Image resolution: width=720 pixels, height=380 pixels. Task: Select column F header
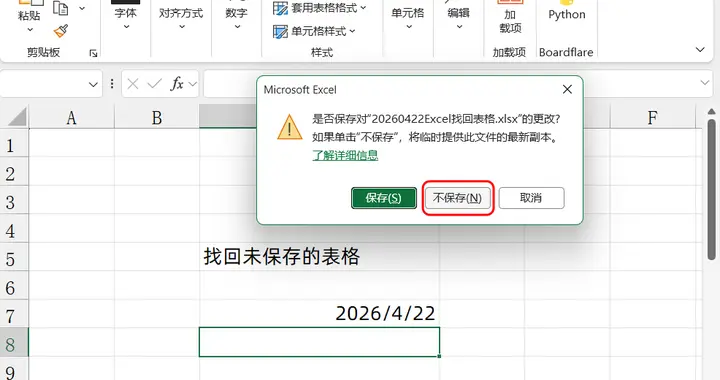[652, 117]
